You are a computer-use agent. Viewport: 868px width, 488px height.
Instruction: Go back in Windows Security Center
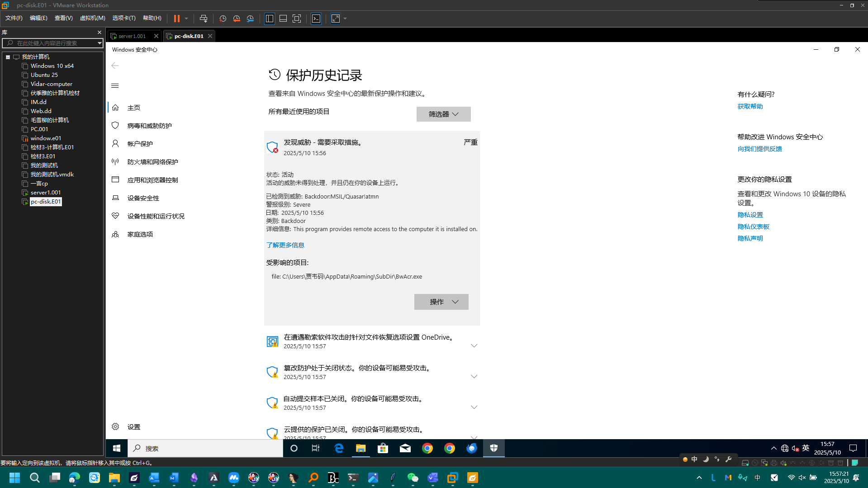click(115, 66)
